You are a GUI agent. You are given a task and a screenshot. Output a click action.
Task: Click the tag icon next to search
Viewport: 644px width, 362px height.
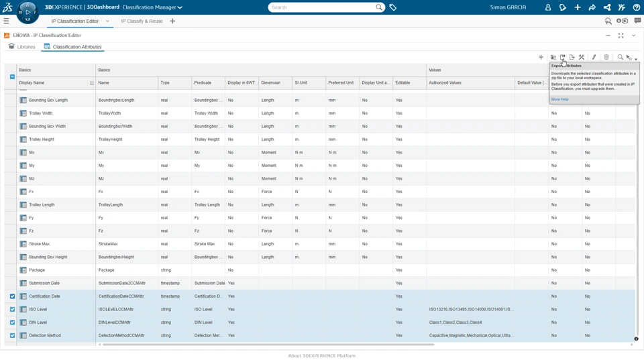click(392, 7)
